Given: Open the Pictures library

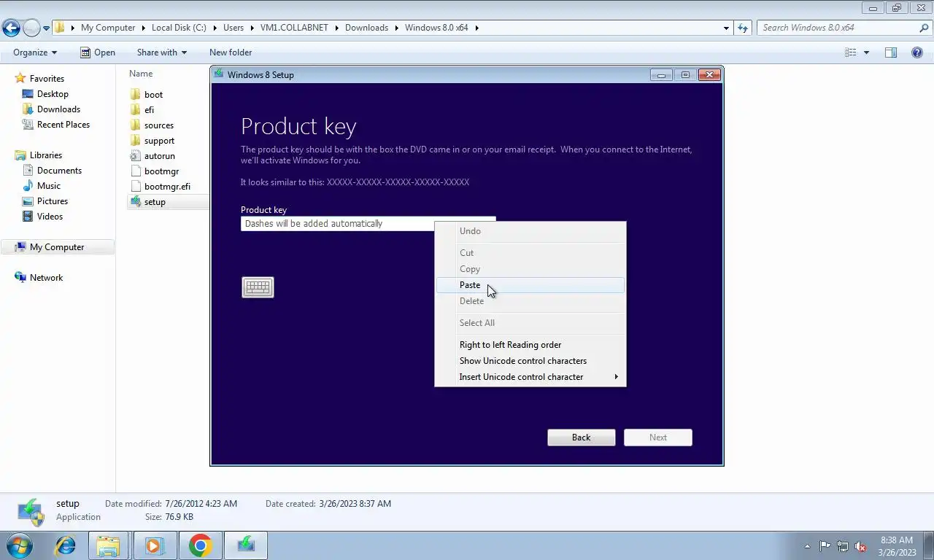Looking at the screenshot, I should pyautogui.click(x=53, y=201).
